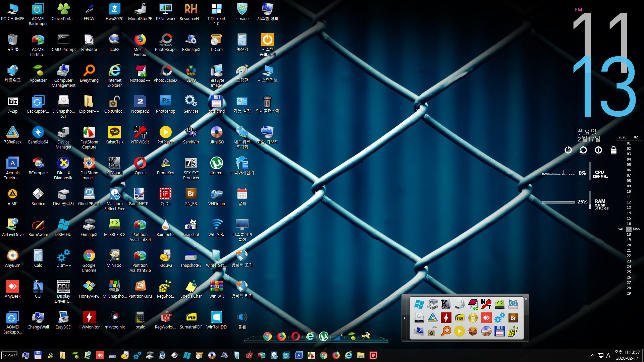Click the Rainmeter power-off button by the clock
This screenshot has width=644, height=362.
568,150
